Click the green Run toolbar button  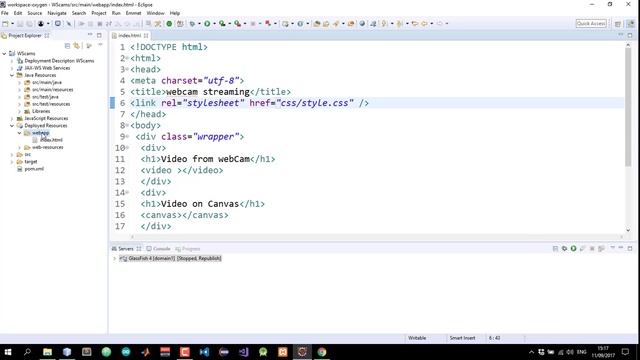pos(207,24)
